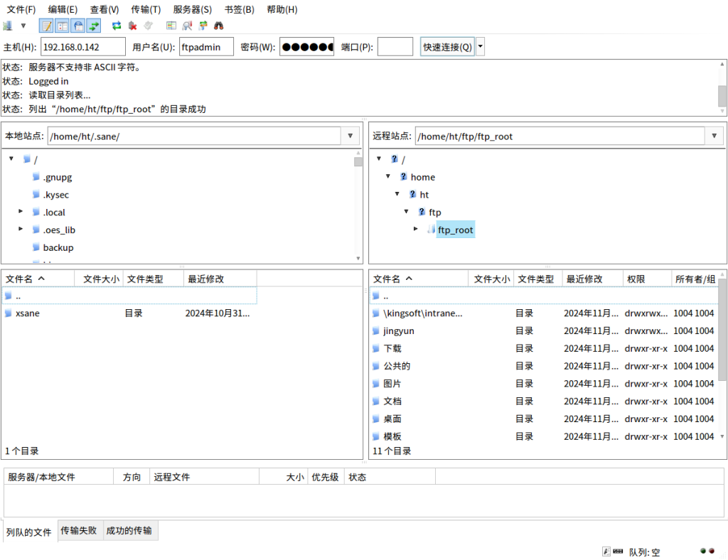
Task: Open the 帮助(H) menu
Action: 282,9
